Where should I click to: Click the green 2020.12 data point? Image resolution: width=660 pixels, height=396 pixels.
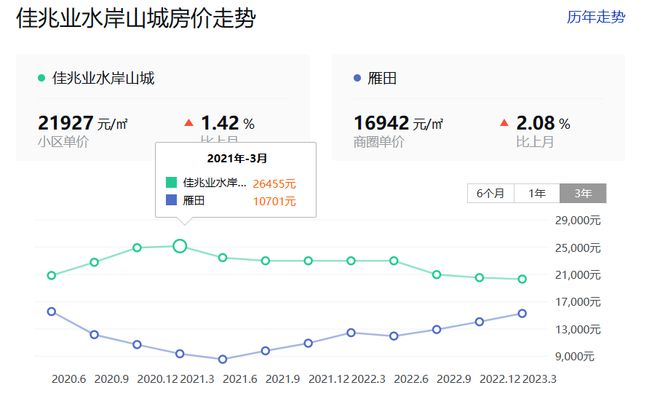(x=137, y=247)
